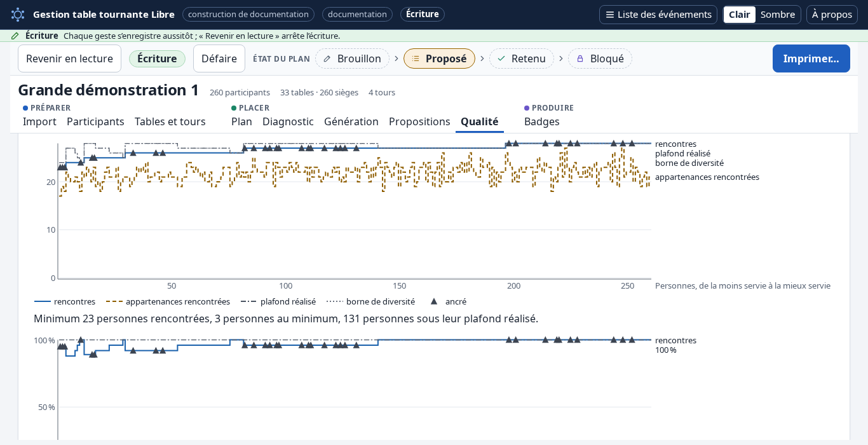Click the borne de diversité legend entry below the chart
This screenshot has height=445, width=868.
370,301
